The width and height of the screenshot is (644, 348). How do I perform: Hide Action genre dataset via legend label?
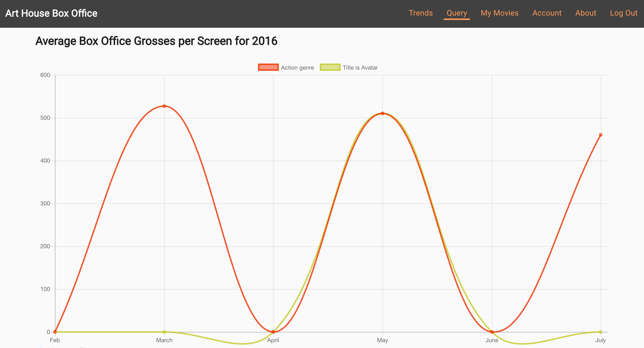tap(297, 68)
